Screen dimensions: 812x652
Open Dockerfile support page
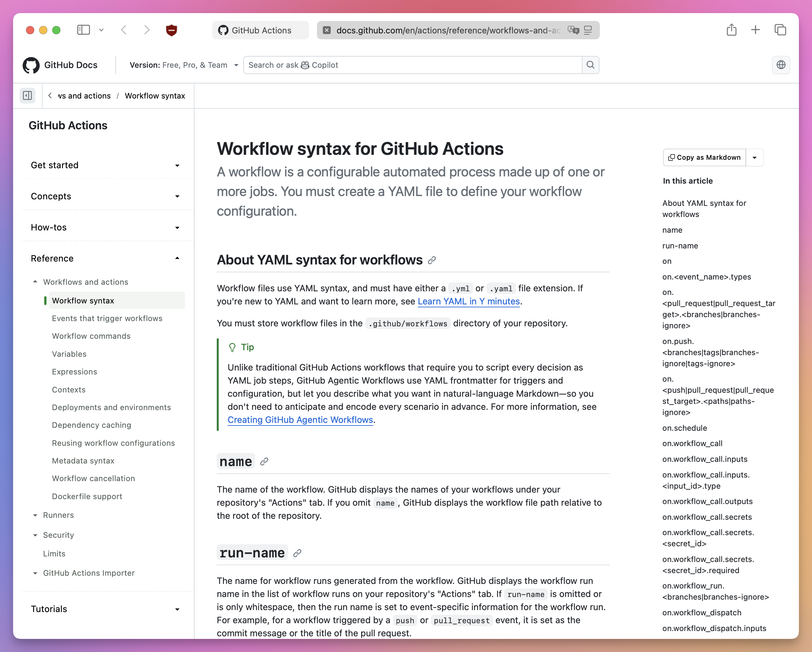point(87,497)
